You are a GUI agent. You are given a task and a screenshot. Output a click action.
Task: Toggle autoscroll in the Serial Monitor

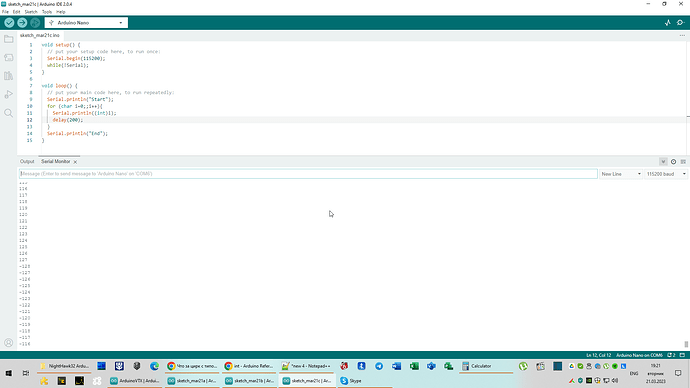point(663,161)
